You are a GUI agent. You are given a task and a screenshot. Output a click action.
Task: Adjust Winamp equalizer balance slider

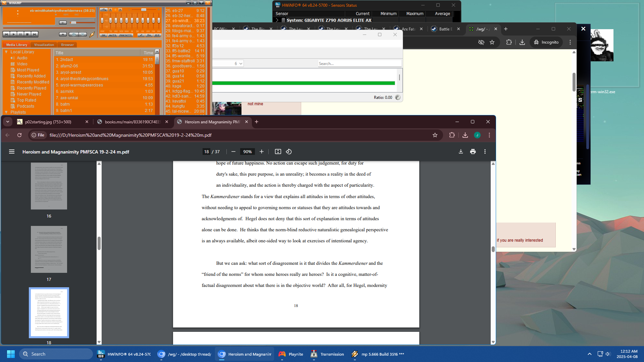tap(144, 10)
